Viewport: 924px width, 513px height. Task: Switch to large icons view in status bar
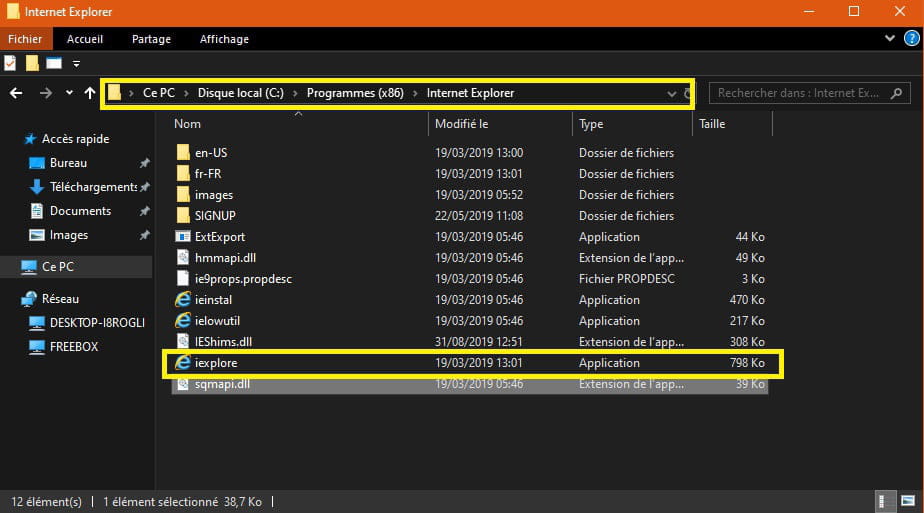pyautogui.click(x=908, y=501)
